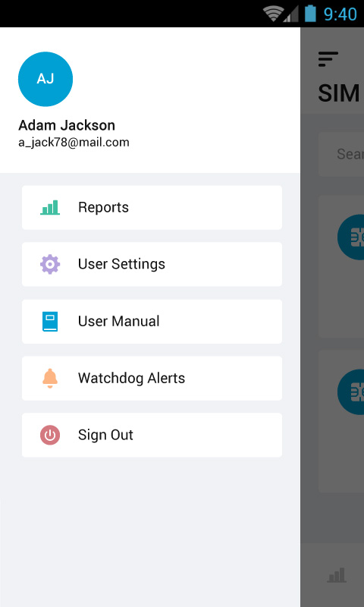
Task: Tap the Wi-Fi status bar icon
Action: click(x=272, y=14)
